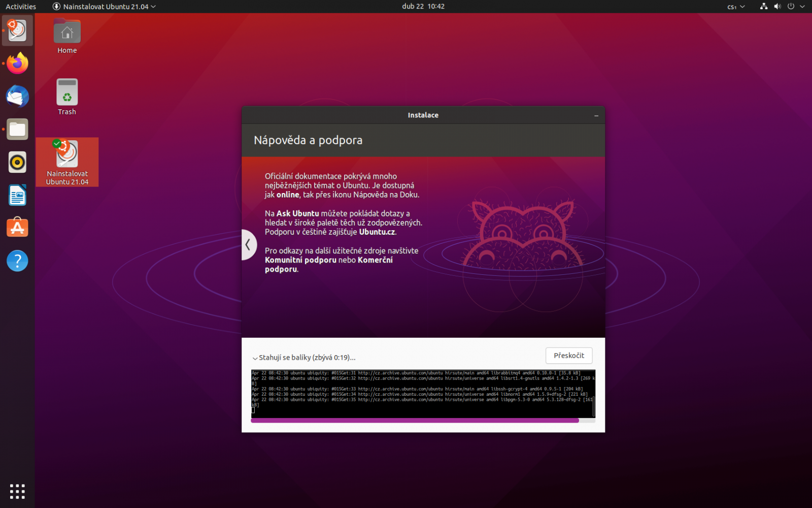
Task: Open the Activities overview
Action: click(x=20, y=7)
